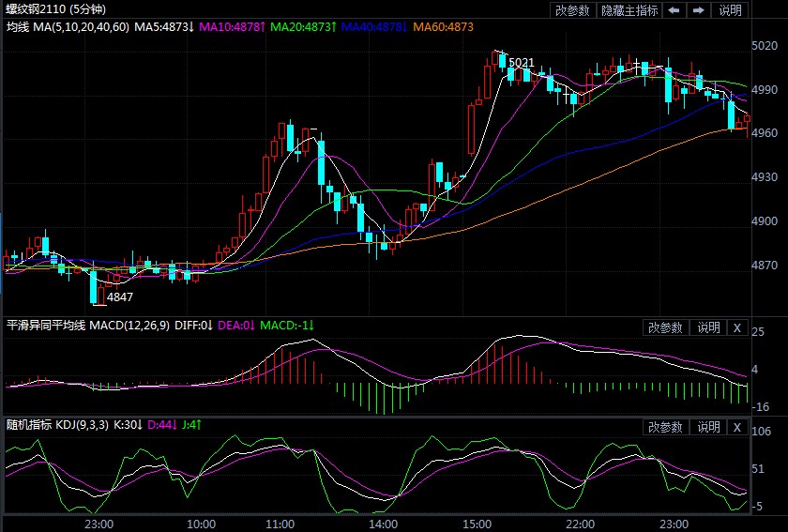
Task: Change KDJ parameters via 改参数
Action: [665, 427]
